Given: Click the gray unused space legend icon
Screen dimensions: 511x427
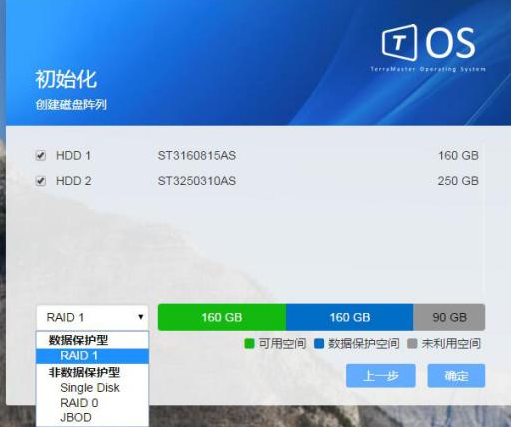Looking at the screenshot, I should pyautogui.click(x=412, y=344).
